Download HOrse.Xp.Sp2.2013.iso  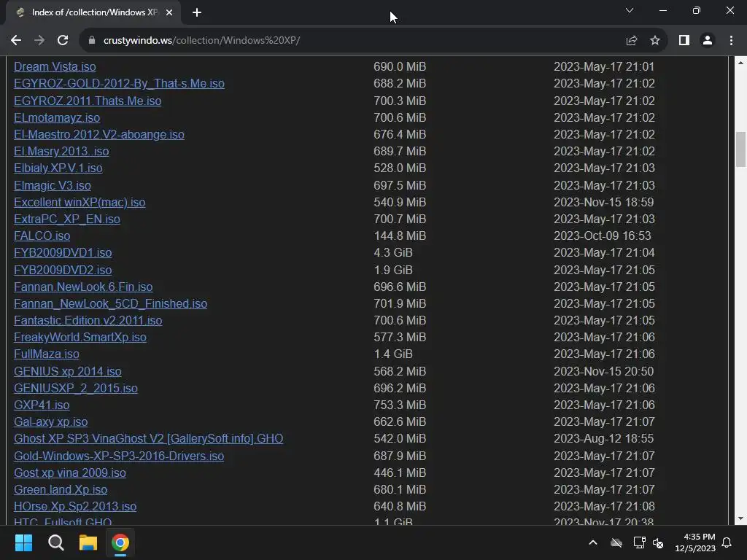tap(75, 507)
